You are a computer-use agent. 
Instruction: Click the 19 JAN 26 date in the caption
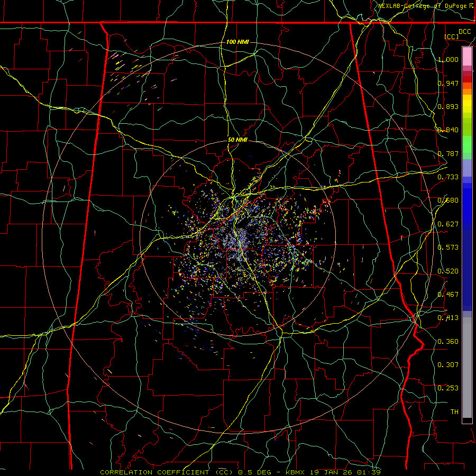[332, 472]
